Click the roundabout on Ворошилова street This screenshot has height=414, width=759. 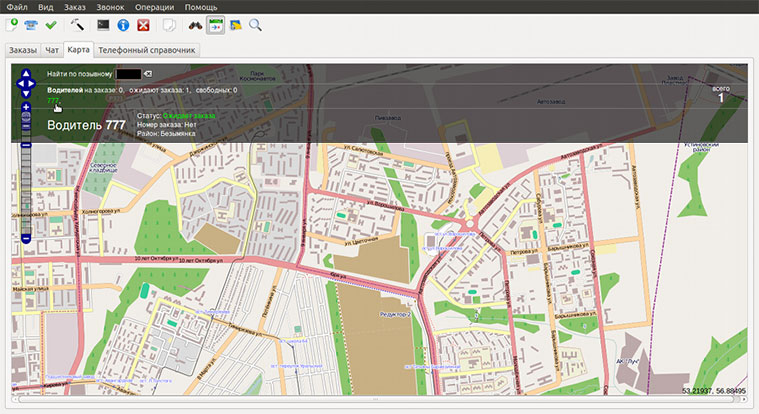(x=469, y=225)
